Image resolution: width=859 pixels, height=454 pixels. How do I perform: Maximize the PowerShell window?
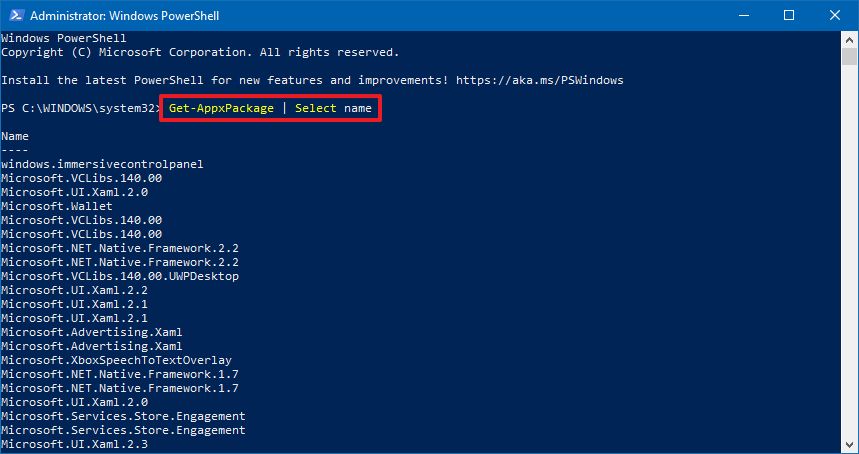[789, 15]
